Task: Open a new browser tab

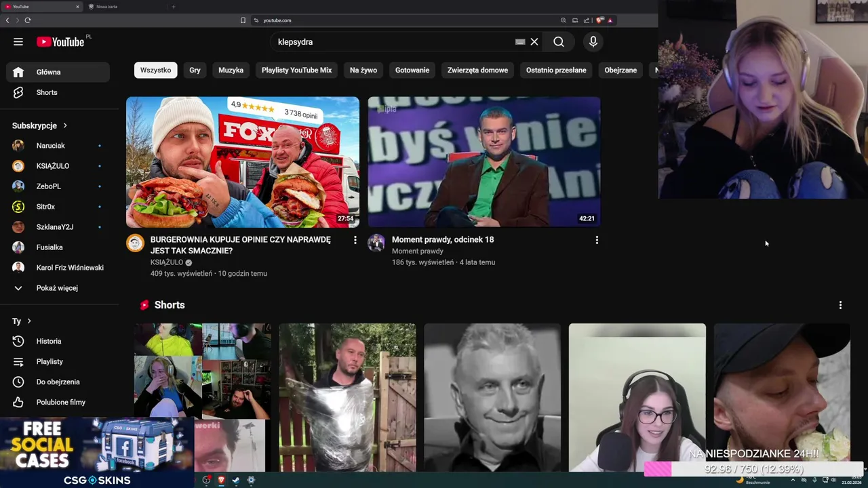Action: click(x=174, y=7)
